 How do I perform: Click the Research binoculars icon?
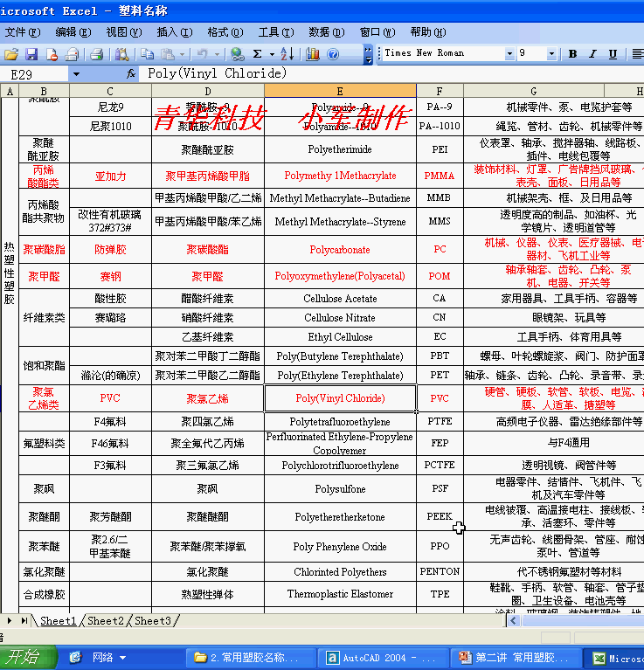tap(121, 54)
